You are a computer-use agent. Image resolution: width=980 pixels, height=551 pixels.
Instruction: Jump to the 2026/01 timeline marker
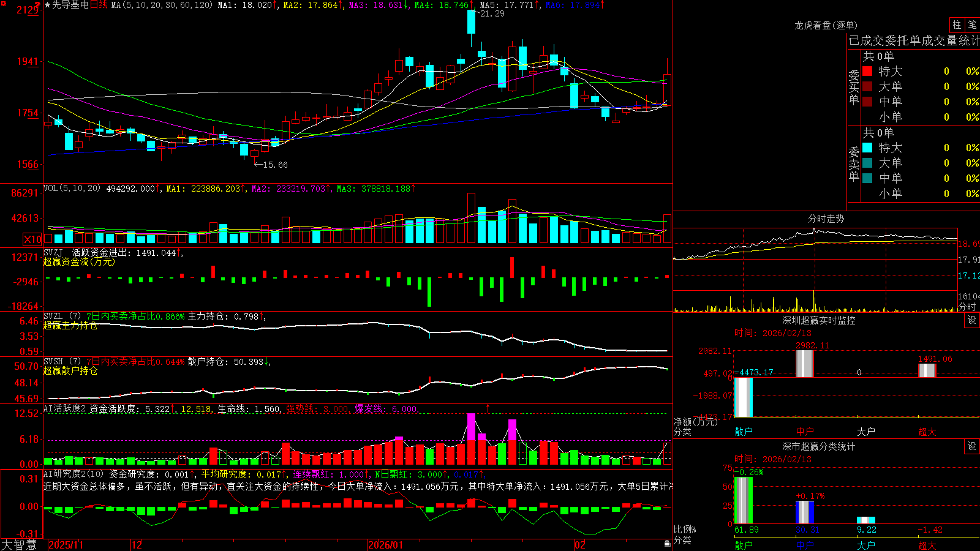click(386, 545)
